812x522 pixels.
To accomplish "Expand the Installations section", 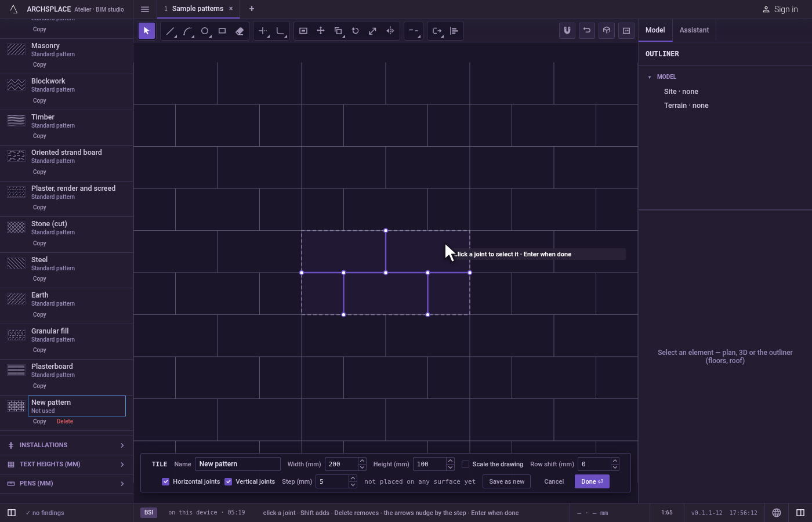I will [x=67, y=445].
